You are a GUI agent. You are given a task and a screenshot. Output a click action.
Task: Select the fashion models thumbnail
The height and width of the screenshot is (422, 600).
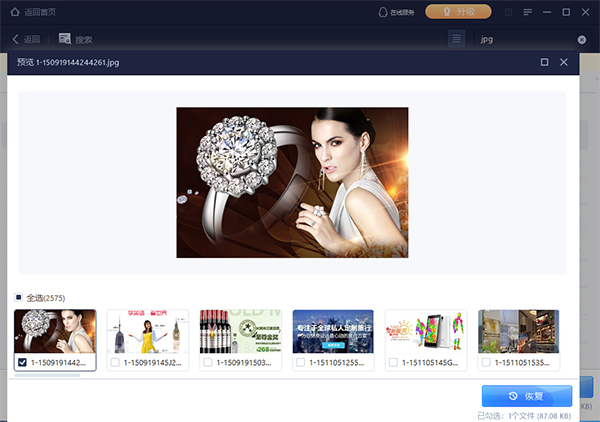pyautogui.click(x=148, y=330)
